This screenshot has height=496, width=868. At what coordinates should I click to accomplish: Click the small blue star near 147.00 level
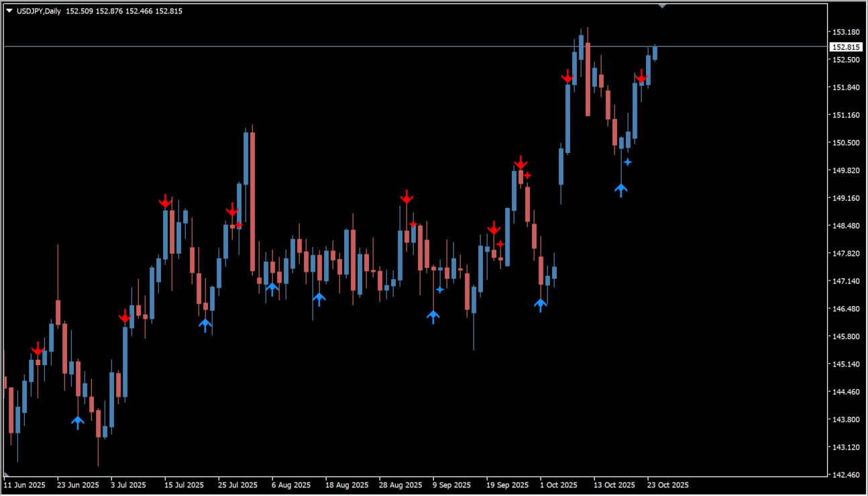pyautogui.click(x=440, y=289)
